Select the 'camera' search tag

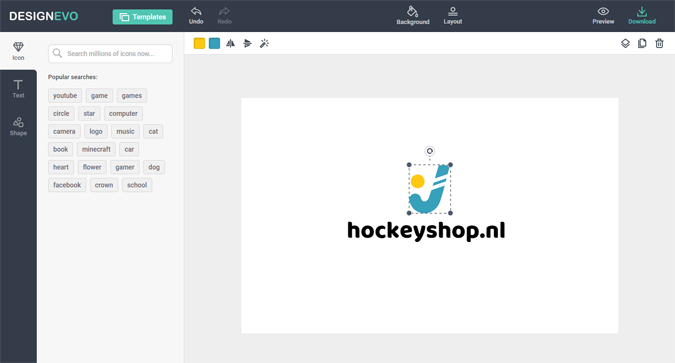pyautogui.click(x=64, y=131)
